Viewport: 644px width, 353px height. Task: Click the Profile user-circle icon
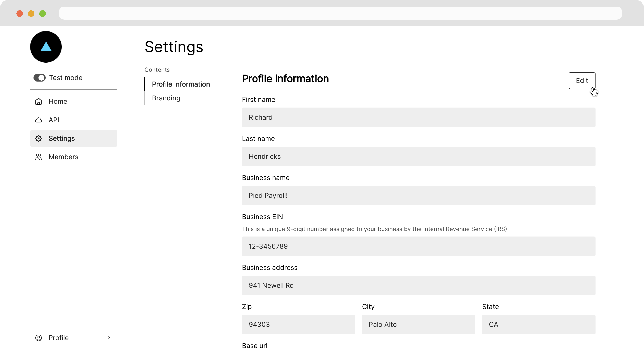(38, 338)
